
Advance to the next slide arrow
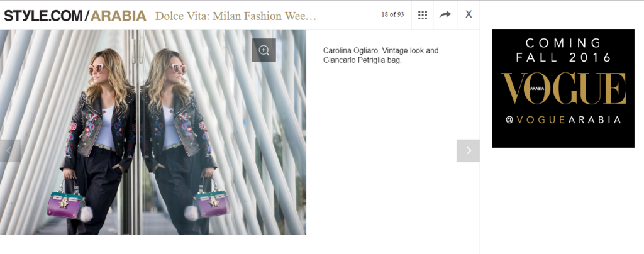tap(468, 151)
